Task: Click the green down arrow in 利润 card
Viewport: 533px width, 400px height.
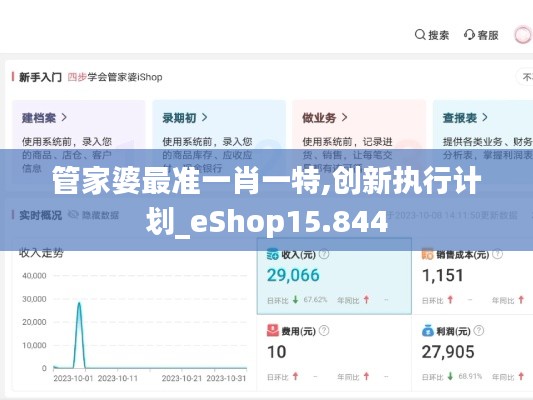Action: pos(450,377)
